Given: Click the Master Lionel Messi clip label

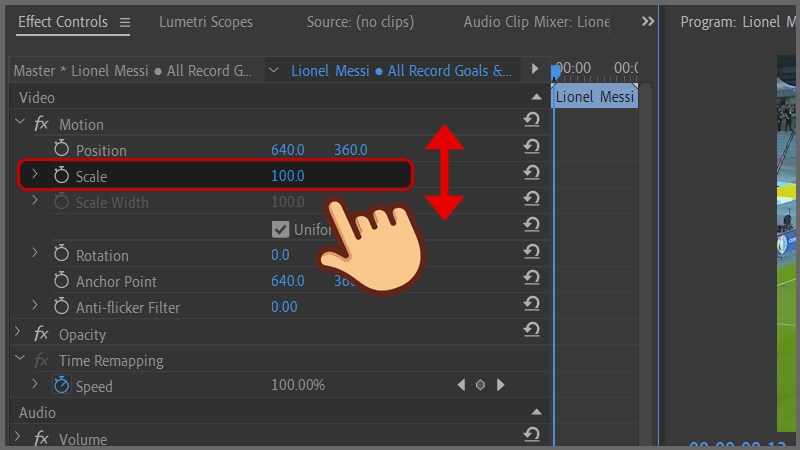Looking at the screenshot, I should click(x=133, y=70).
